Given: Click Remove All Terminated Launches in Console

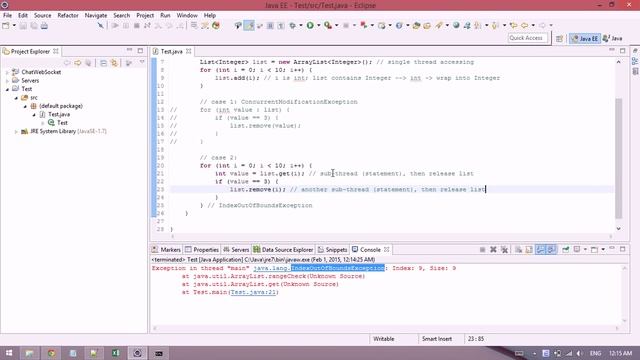Looking at the screenshot, I should (504, 249).
